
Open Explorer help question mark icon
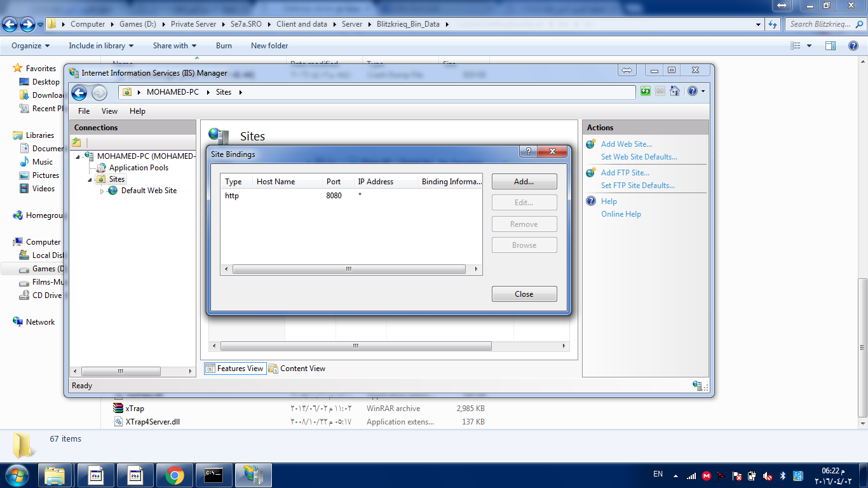pos(853,46)
